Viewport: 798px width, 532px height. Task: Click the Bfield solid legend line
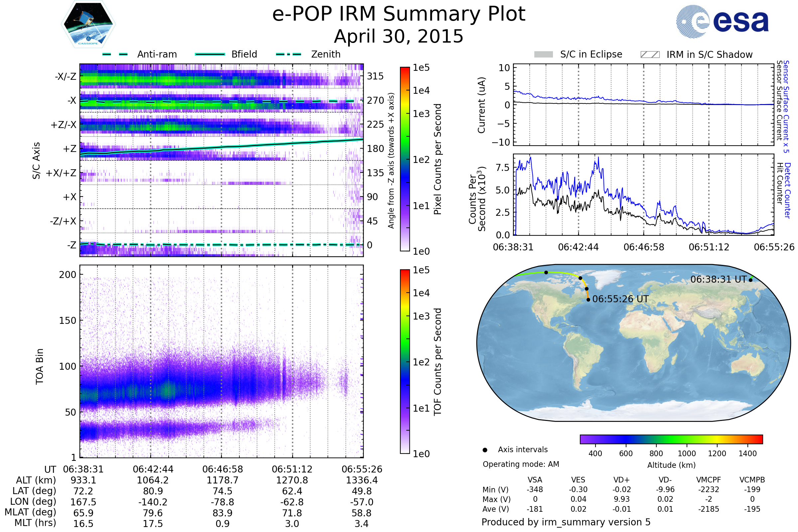tap(210, 54)
